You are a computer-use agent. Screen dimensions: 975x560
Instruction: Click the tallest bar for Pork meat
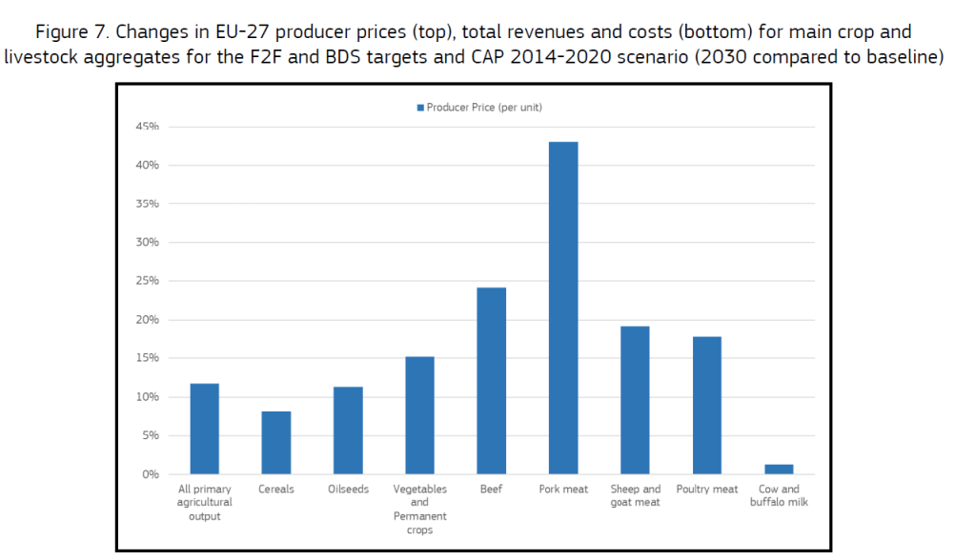pyautogui.click(x=563, y=307)
